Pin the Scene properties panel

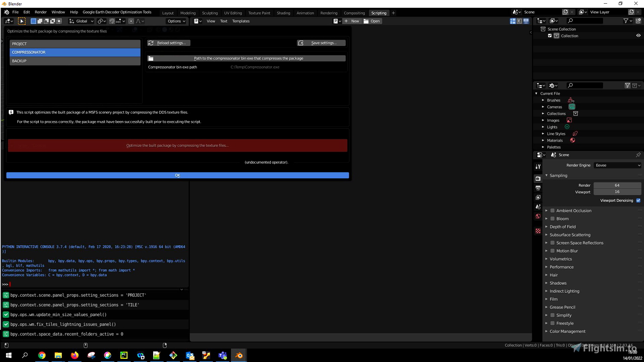click(x=638, y=155)
